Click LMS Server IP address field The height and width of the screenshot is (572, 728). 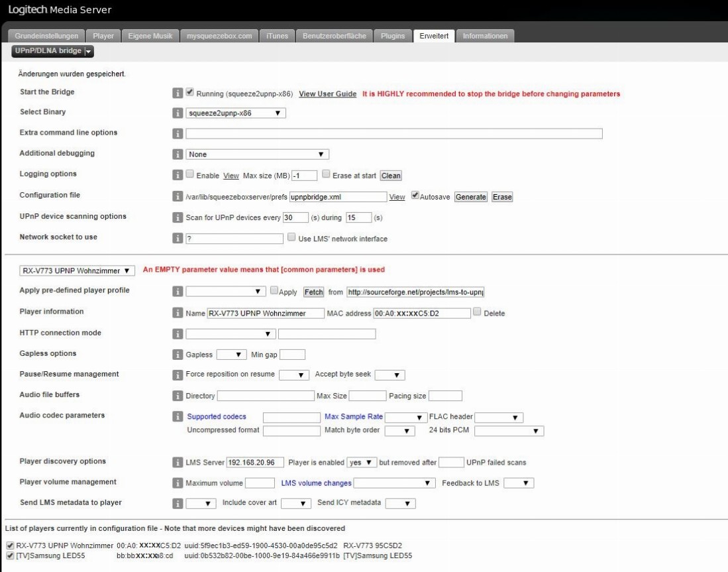point(256,463)
